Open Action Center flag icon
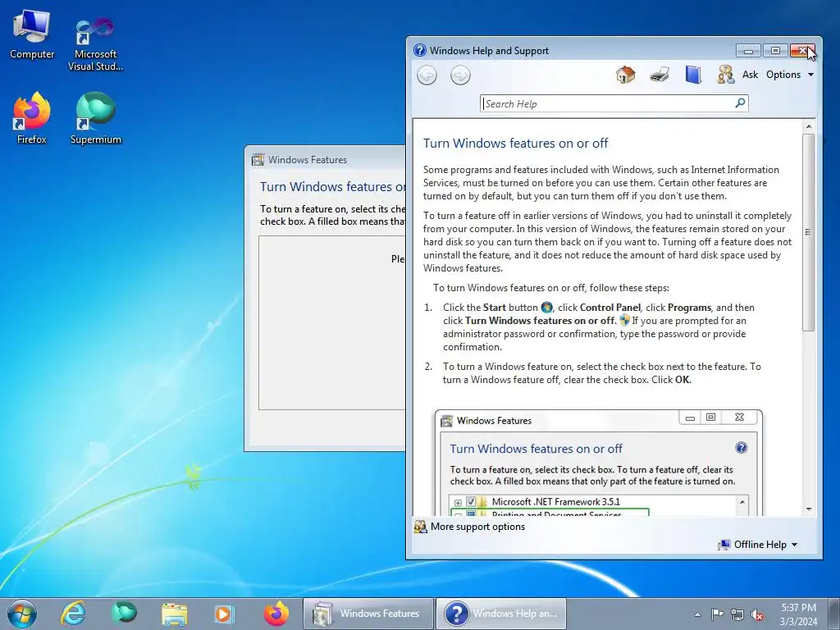840x630 pixels. point(717,614)
